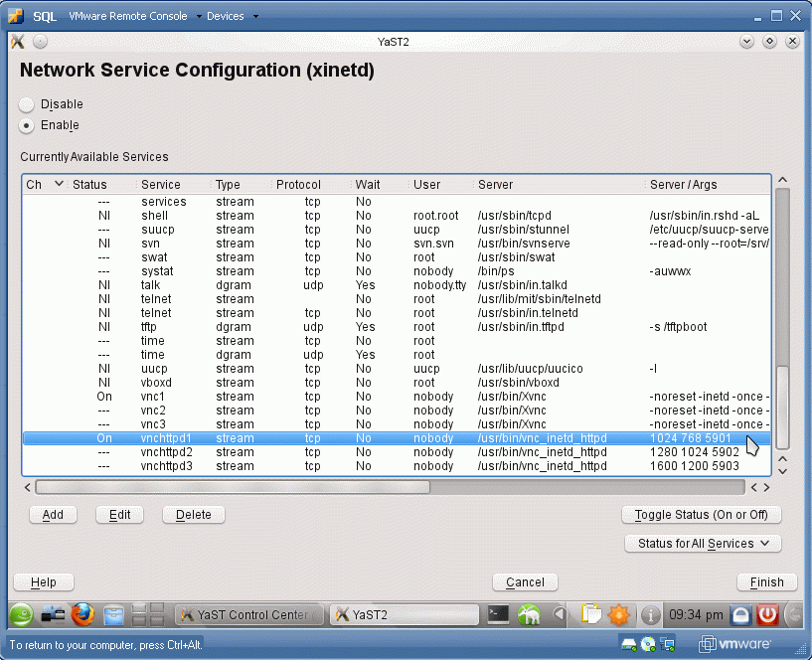Open the Devices menu
The width and height of the screenshot is (812, 660).
[x=232, y=16]
